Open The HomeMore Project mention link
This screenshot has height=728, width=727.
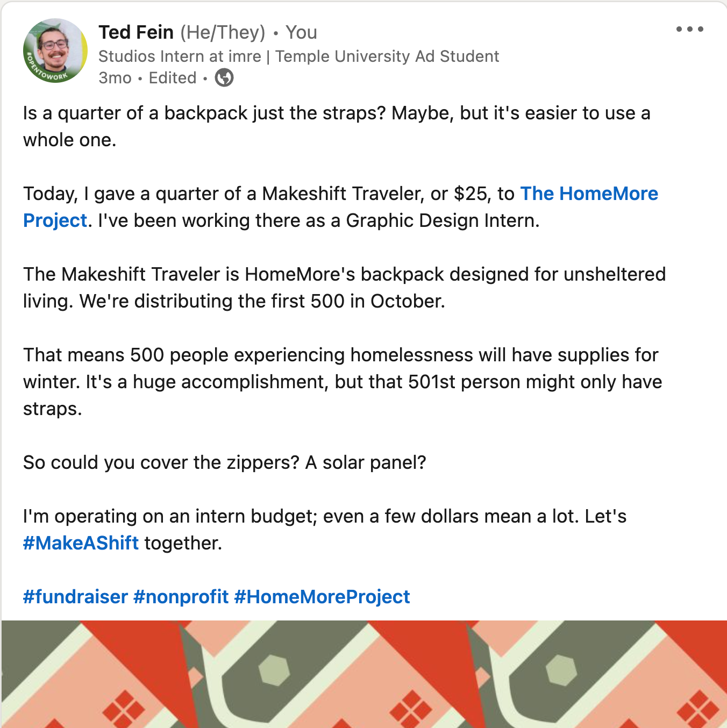pyautogui.click(x=589, y=194)
